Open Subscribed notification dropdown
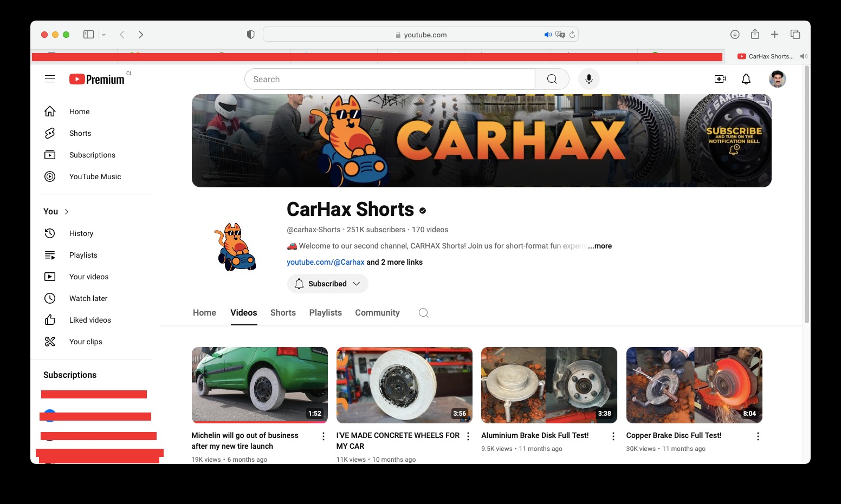The height and width of the screenshot is (504, 841). 327,284
